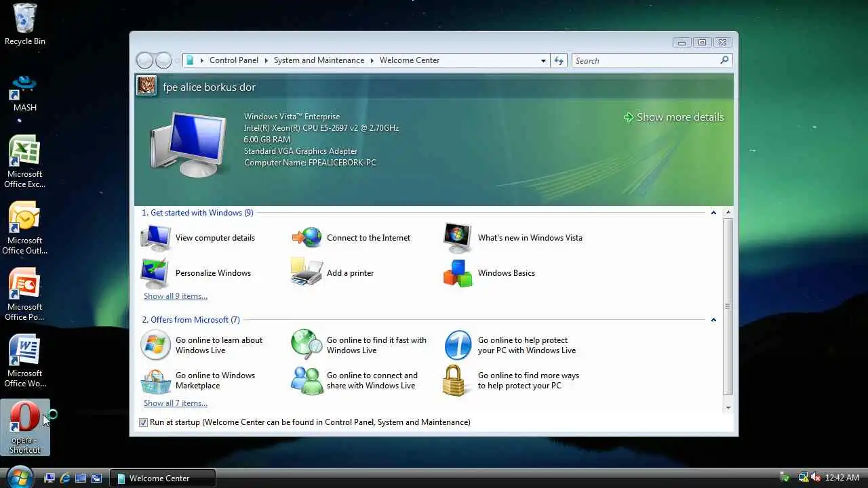The image size is (868, 488).
Task: Open the recent pages dropdown arrow
Action: 178,60
